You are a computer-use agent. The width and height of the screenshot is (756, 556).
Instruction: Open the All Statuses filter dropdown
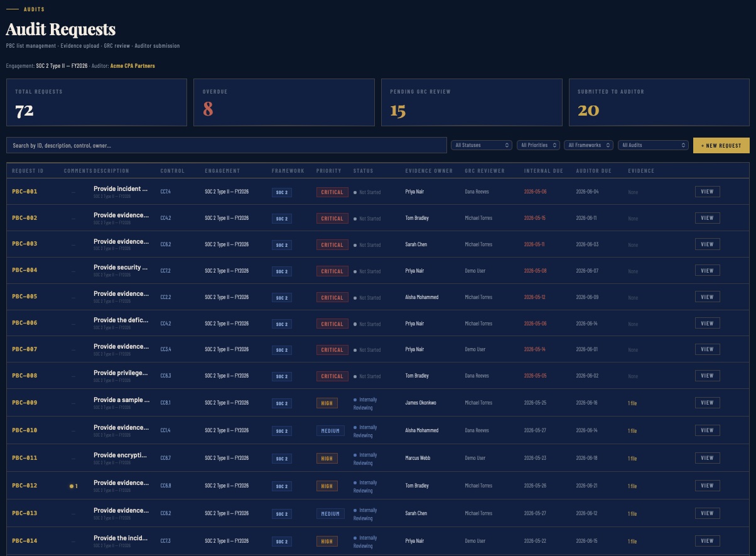(x=482, y=145)
